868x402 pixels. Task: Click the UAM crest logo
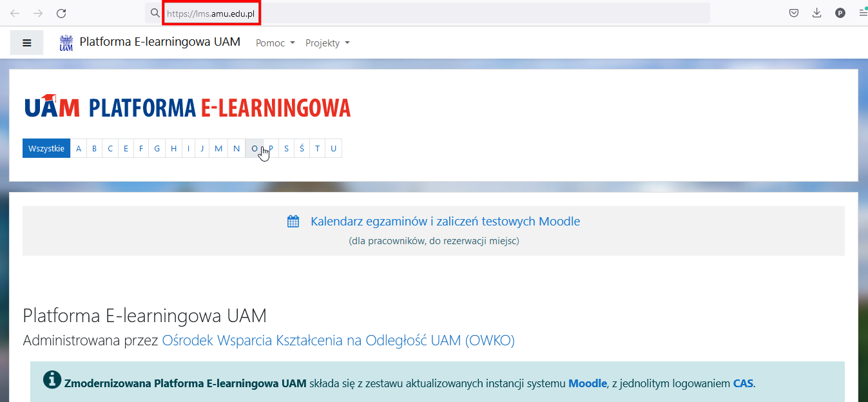[65, 42]
